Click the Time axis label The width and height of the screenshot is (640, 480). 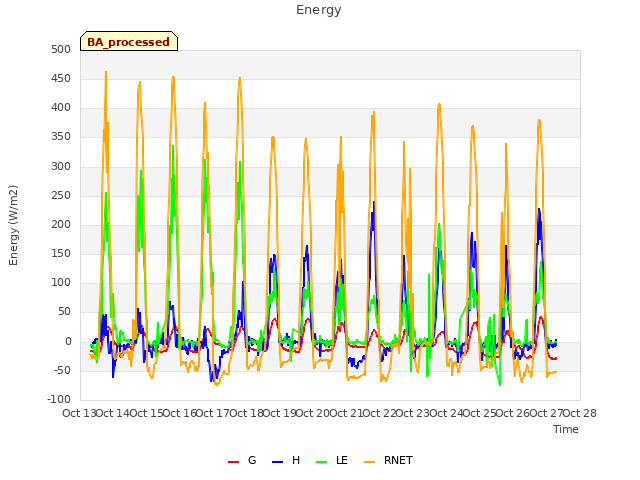pyautogui.click(x=566, y=429)
